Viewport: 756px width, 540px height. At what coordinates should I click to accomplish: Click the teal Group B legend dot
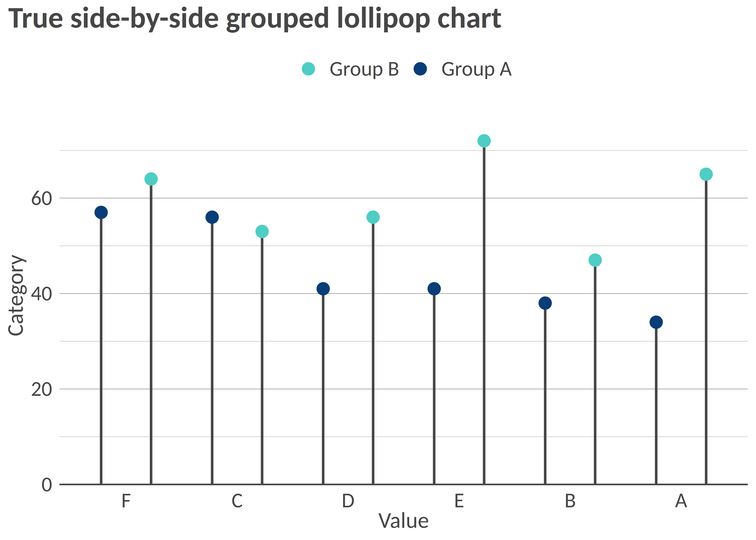308,69
